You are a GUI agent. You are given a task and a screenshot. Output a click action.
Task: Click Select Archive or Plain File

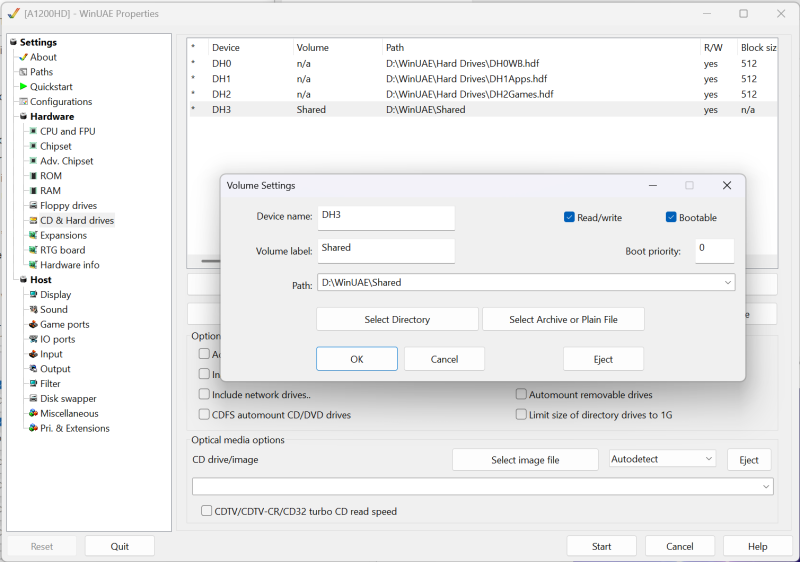pyautogui.click(x=563, y=319)
